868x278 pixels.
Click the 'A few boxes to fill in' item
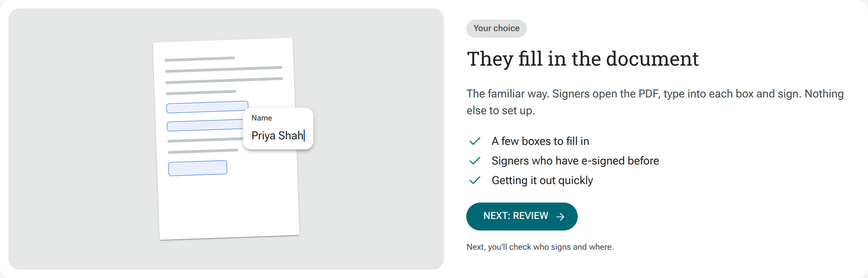point(540,141)
